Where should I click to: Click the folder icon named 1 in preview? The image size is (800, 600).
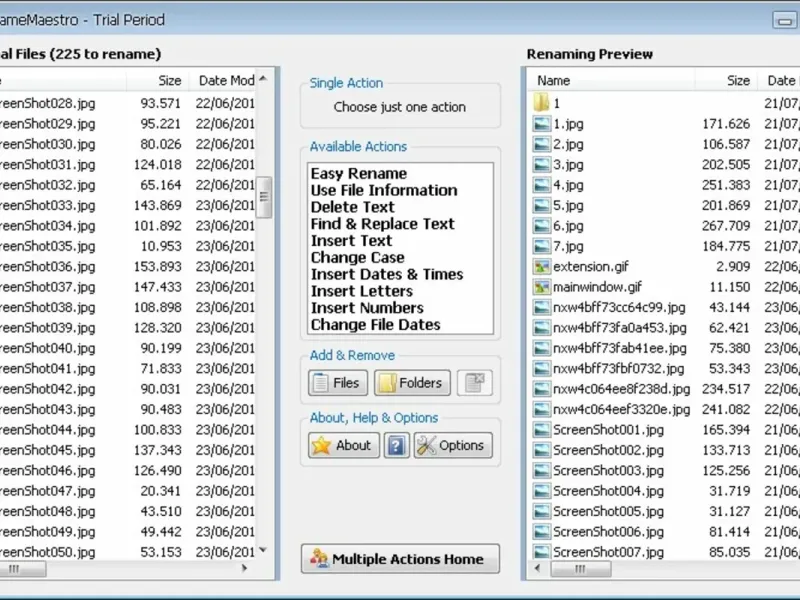click(541, 103)
